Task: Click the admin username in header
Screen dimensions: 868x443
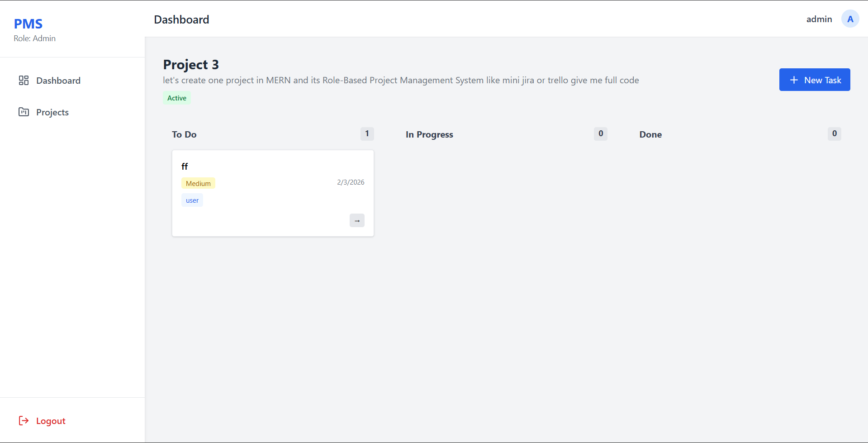Action: click(x=819, y=19)
